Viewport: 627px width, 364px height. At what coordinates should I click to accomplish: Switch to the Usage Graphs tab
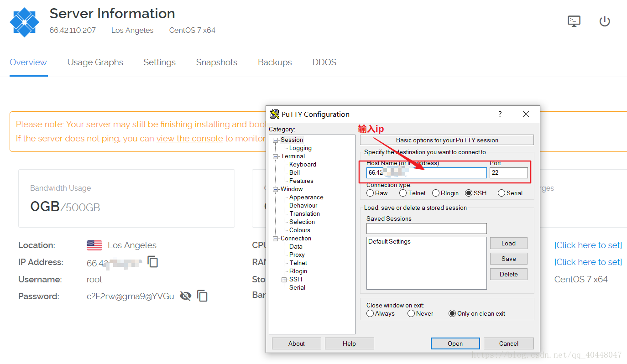95,62
